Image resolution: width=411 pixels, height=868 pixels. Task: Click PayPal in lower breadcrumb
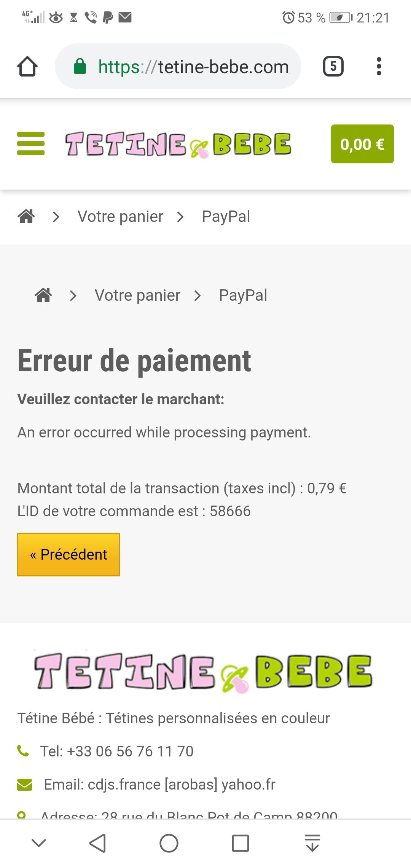pyautogui.click(x=243, y=295)
